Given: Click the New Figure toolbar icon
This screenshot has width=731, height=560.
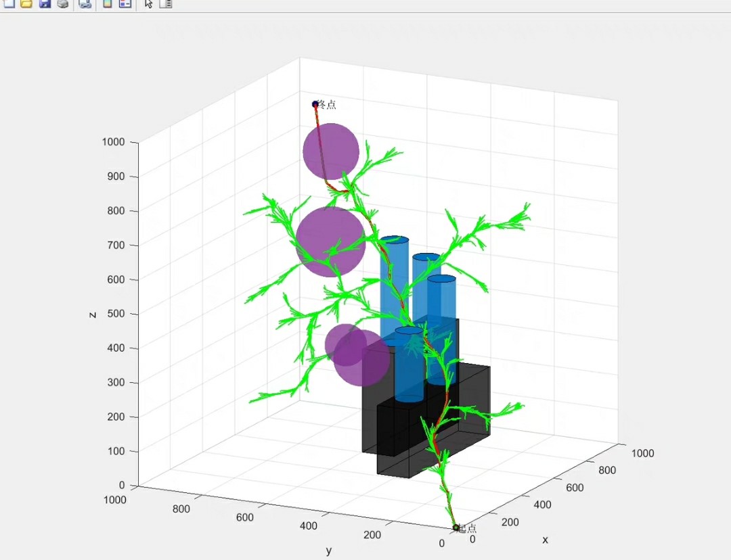Looking at the screenshot, I should coord(9,4).
